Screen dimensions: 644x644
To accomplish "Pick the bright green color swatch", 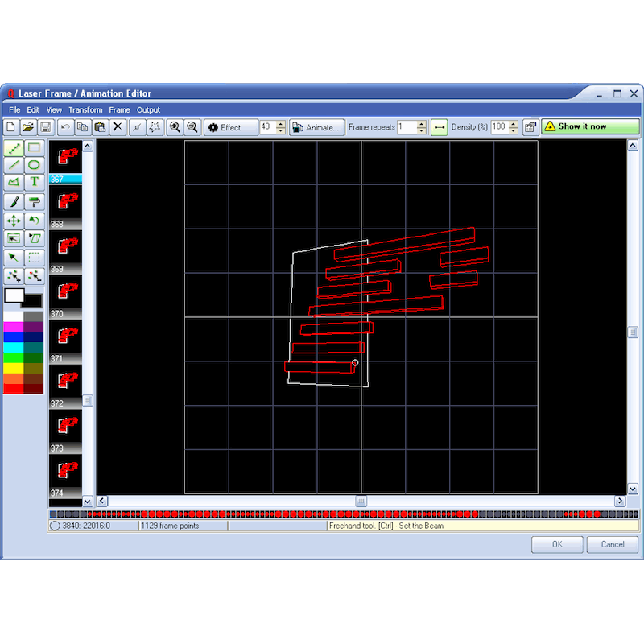I will 14,357.
